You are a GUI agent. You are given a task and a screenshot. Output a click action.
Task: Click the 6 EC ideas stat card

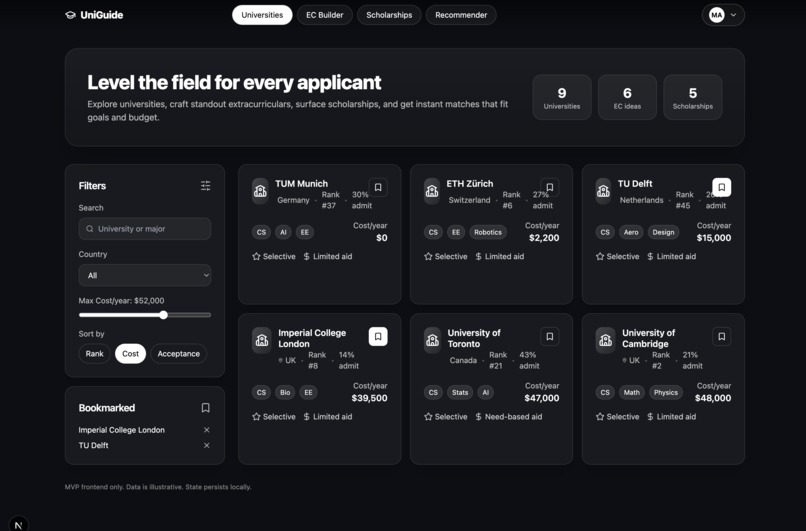click(x=627, y=97)
